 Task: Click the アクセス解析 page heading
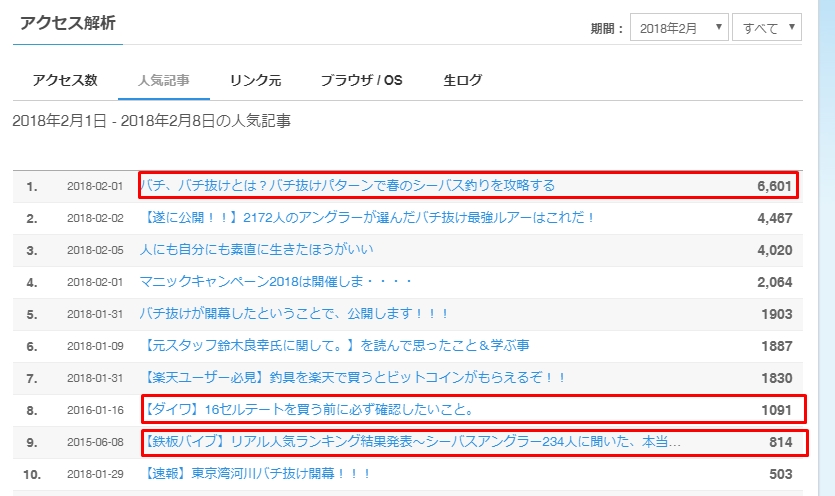click(68, 23)
